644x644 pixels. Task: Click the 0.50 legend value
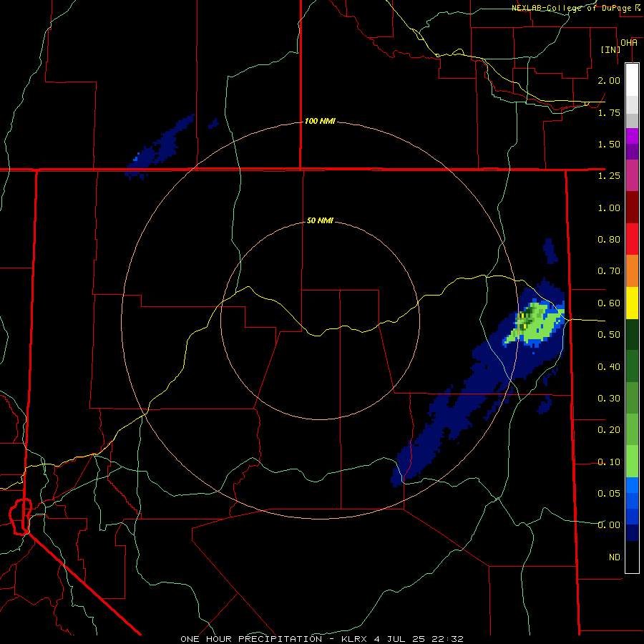pyautogui.click(x=609, y=335)
